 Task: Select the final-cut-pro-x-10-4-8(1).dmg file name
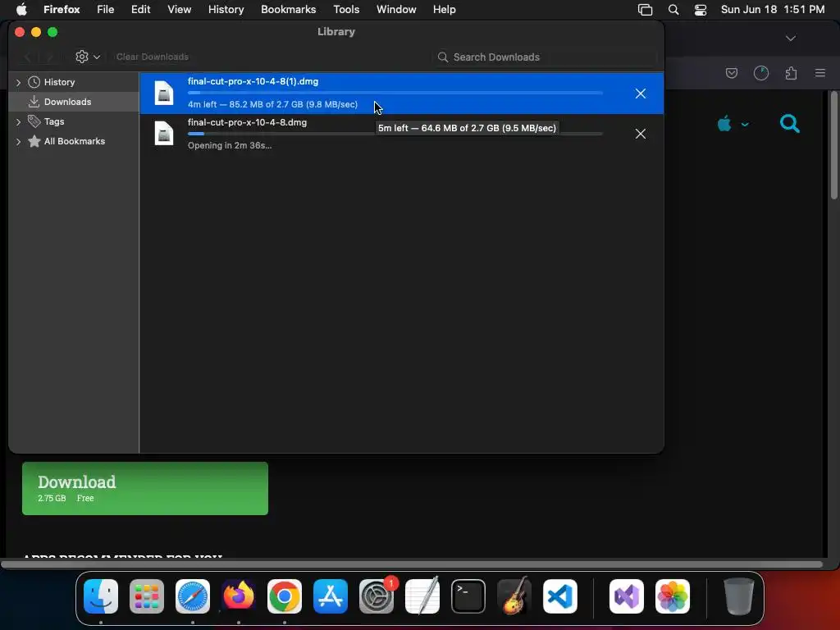253,81
